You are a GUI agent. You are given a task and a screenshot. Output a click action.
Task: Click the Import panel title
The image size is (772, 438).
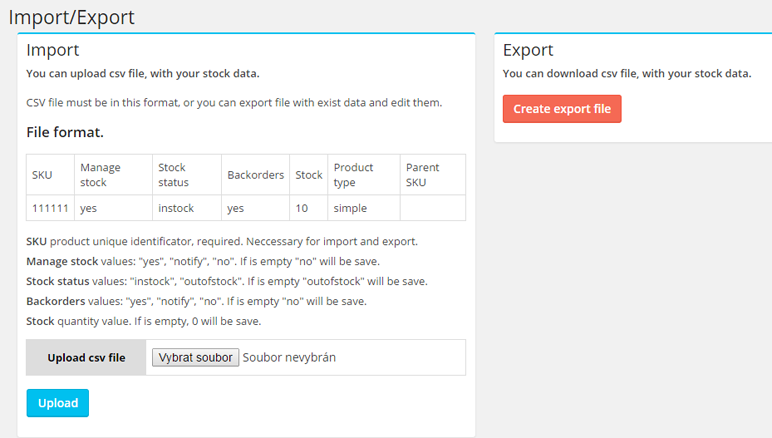pyautogui.click(x=53, y=50)
